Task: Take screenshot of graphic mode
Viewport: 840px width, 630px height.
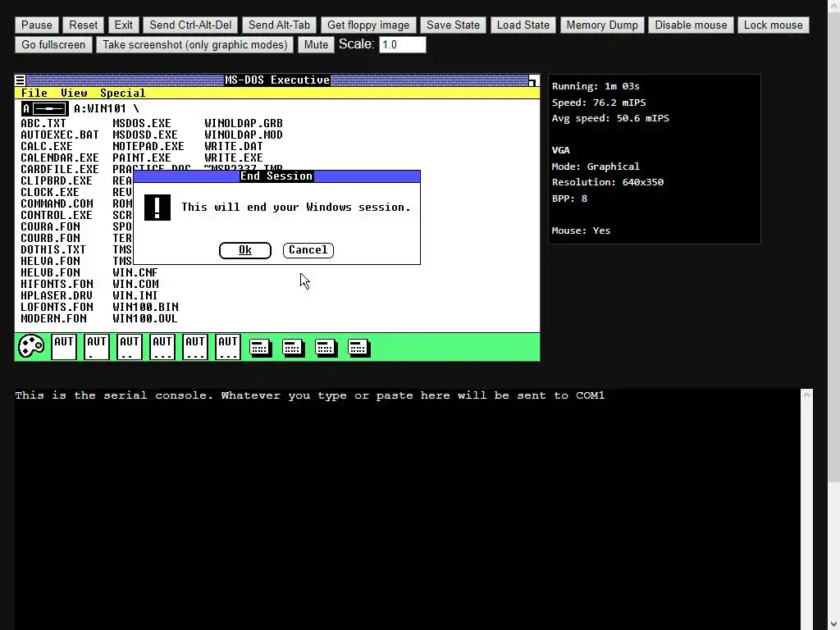Action: [195, 45]
